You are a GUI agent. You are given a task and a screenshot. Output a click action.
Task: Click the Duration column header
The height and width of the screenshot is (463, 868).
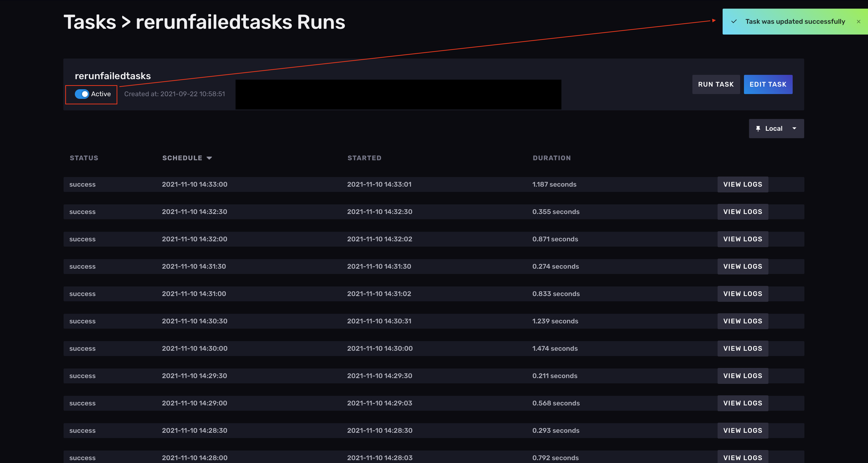point(552,158)
